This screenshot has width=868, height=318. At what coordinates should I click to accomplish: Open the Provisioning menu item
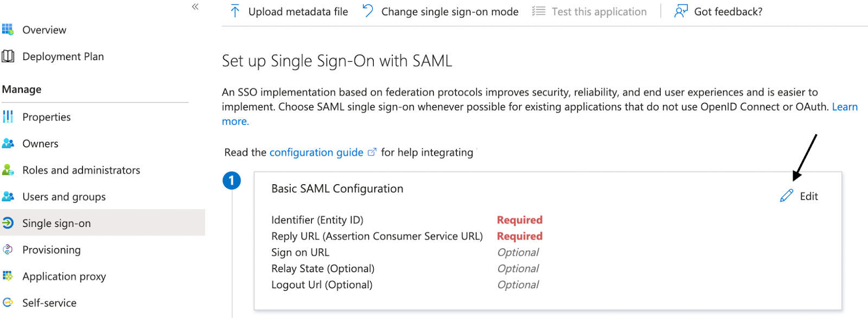pos(52,250)
